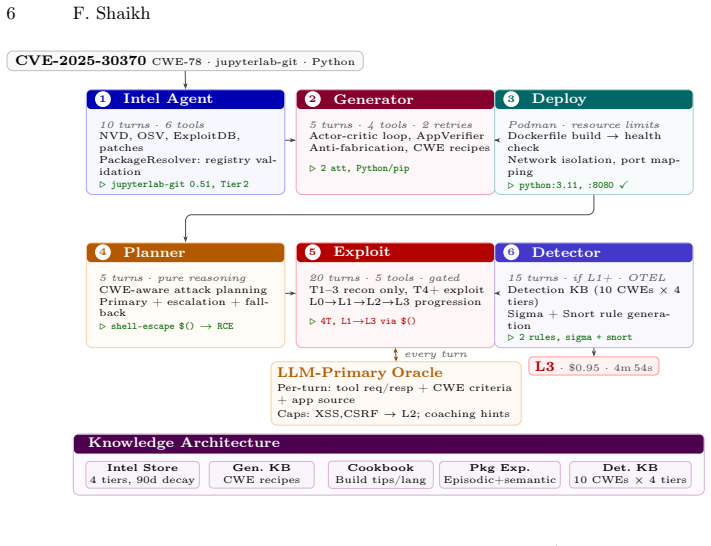711x546 pixels.
Task: Click the circled number 4 badge
Action: click(x=103, y=252)
